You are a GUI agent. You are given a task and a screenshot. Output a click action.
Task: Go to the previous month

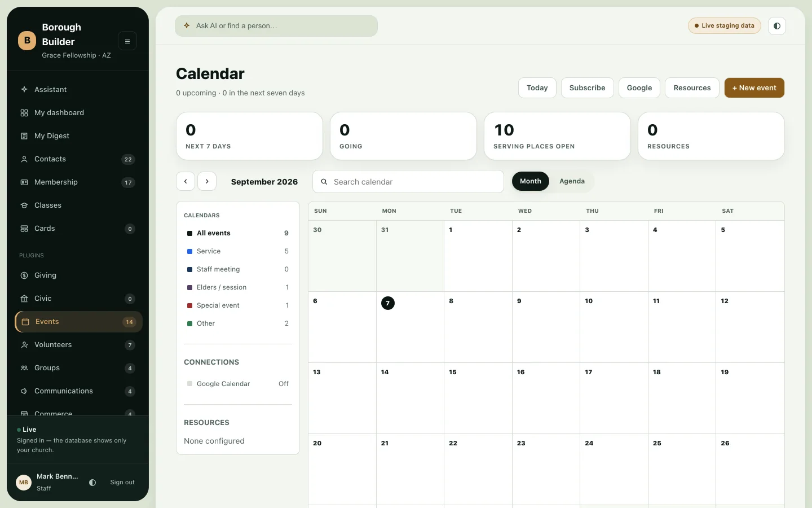(x=186, y=181)
